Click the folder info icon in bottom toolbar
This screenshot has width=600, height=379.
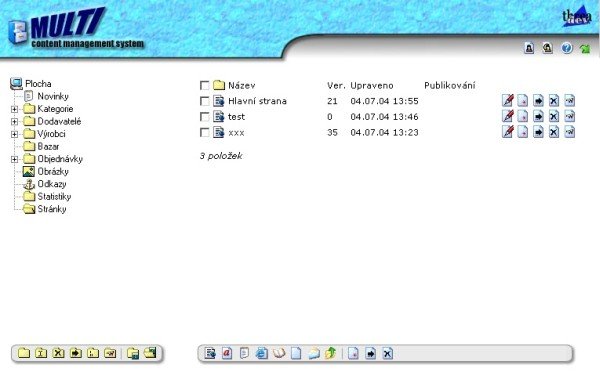(x=41, y=353)
